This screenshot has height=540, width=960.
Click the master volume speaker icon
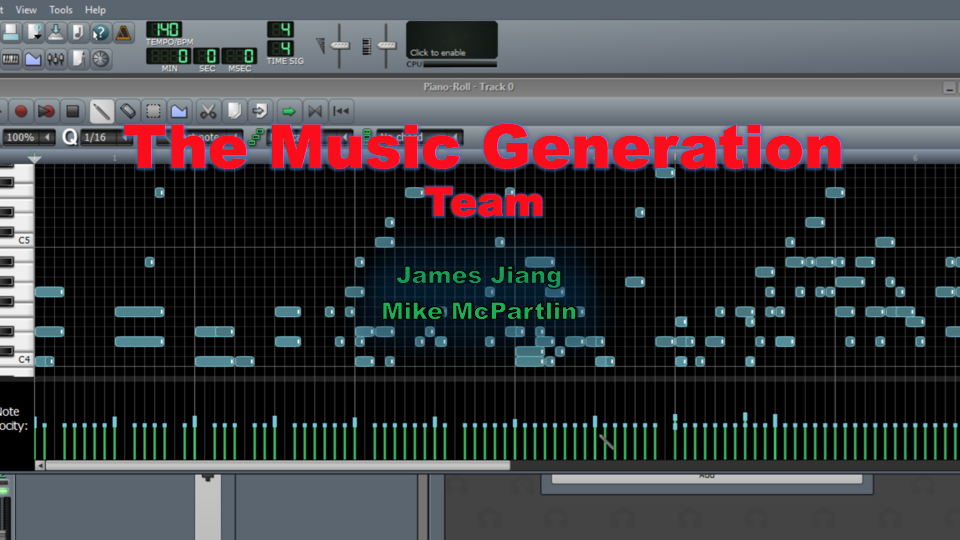pyautogui.click(x=320, y=45)
